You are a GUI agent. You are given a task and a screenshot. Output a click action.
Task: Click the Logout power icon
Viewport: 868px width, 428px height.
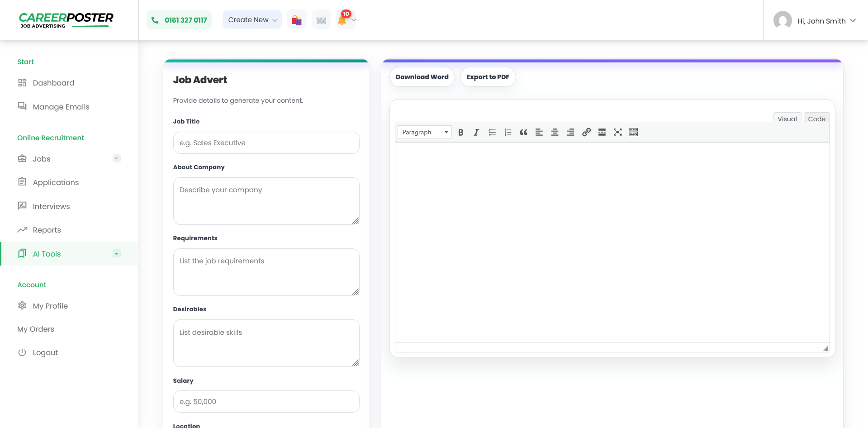tap(22, 352)
